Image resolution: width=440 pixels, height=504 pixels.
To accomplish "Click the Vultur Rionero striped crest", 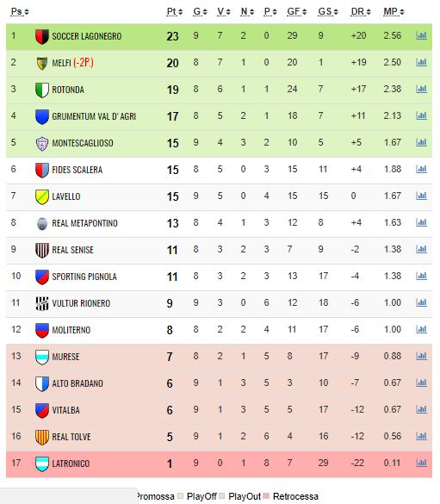I will tap(41, 303).
